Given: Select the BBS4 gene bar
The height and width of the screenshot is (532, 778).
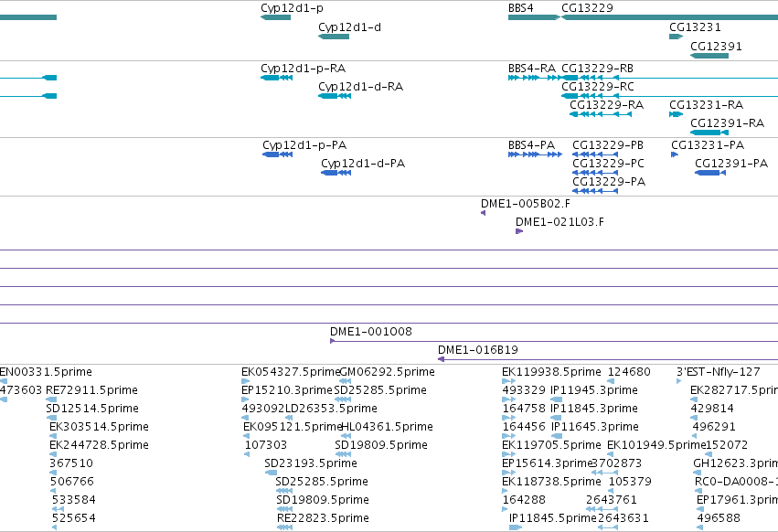Looking at the screenshot, I should (x=534, y=17).
